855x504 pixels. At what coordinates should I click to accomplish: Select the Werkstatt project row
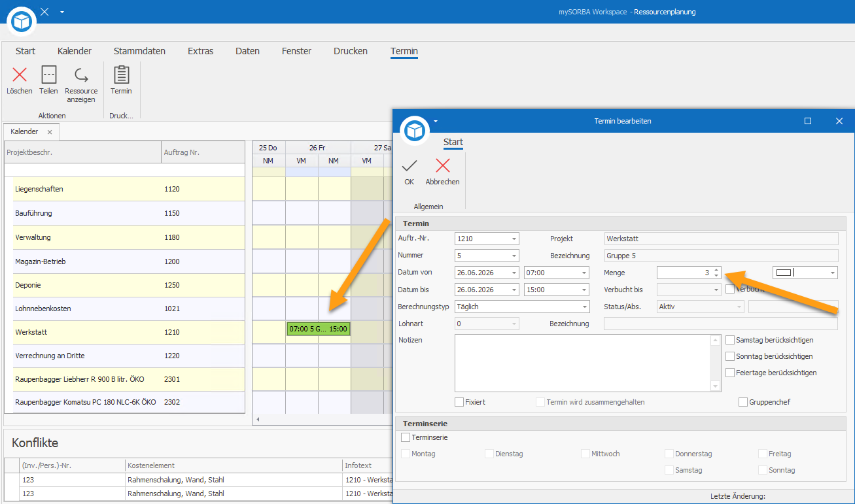coord(124,332)
